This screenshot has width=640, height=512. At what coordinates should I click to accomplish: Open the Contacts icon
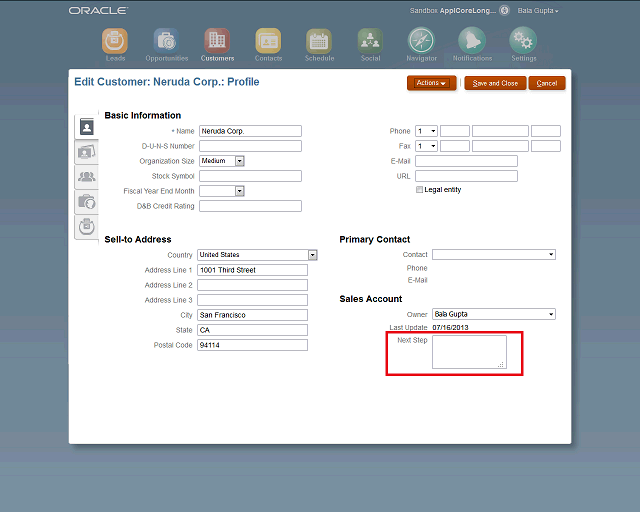click(x=268, y=41)
